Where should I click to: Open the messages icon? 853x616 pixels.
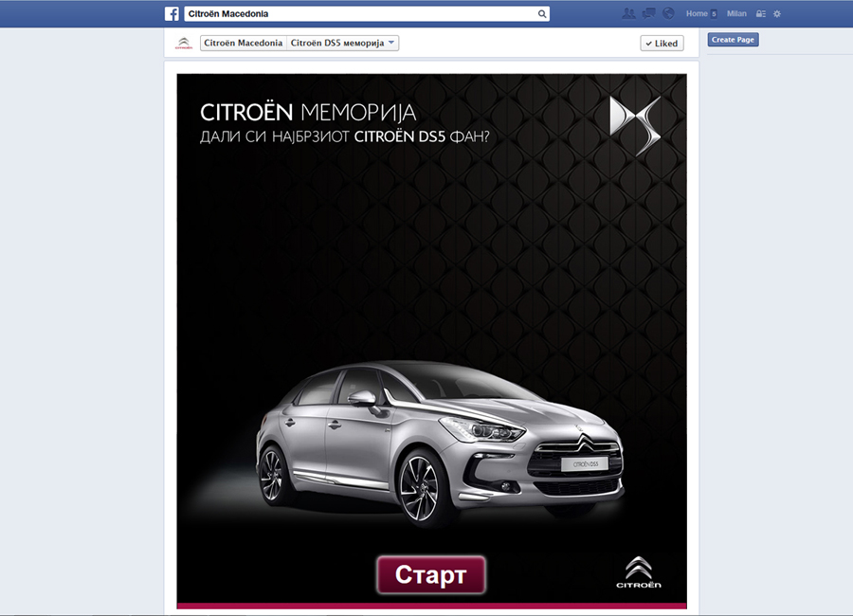(x=648, y=12)
